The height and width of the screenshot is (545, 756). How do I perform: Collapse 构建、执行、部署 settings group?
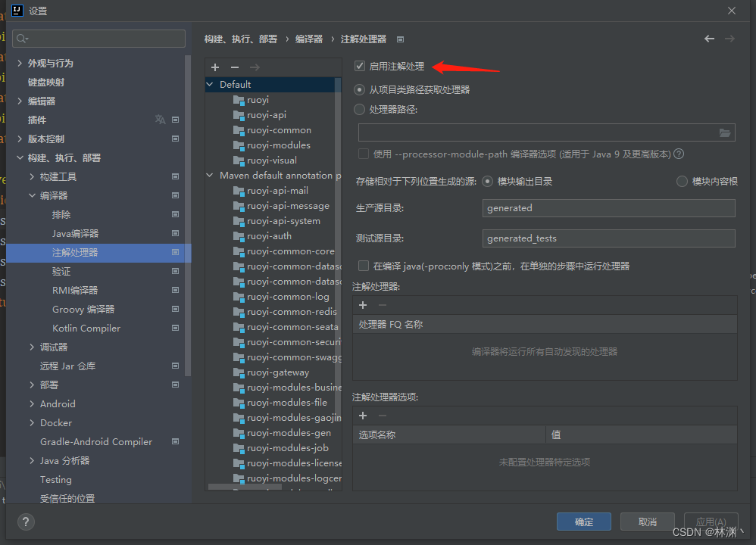click(20, 157)
